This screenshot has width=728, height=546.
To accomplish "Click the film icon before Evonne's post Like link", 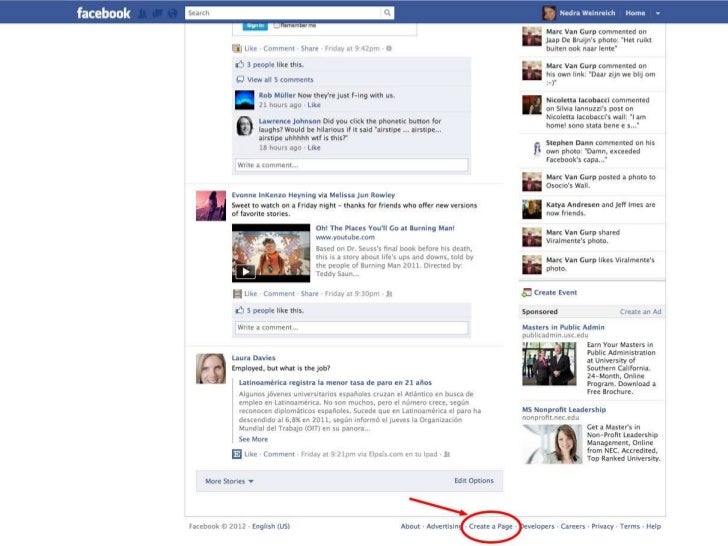I will tap(237, 294).
